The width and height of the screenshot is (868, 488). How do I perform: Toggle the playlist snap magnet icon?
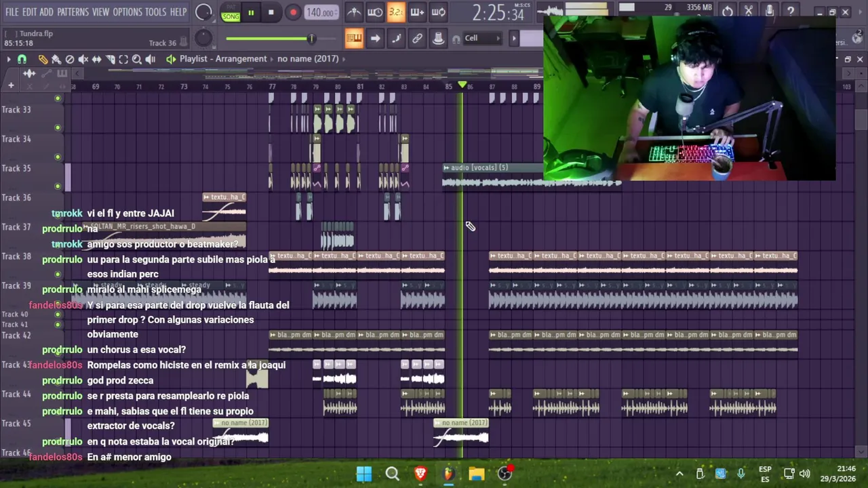coord(22,60)
